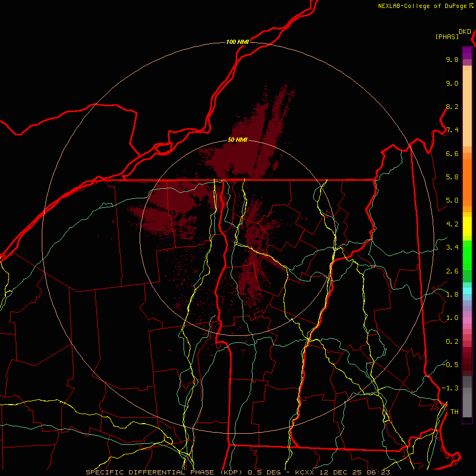
Task: Click the 0.5 DEG elevation text in caption
Action: click(264, 472)
